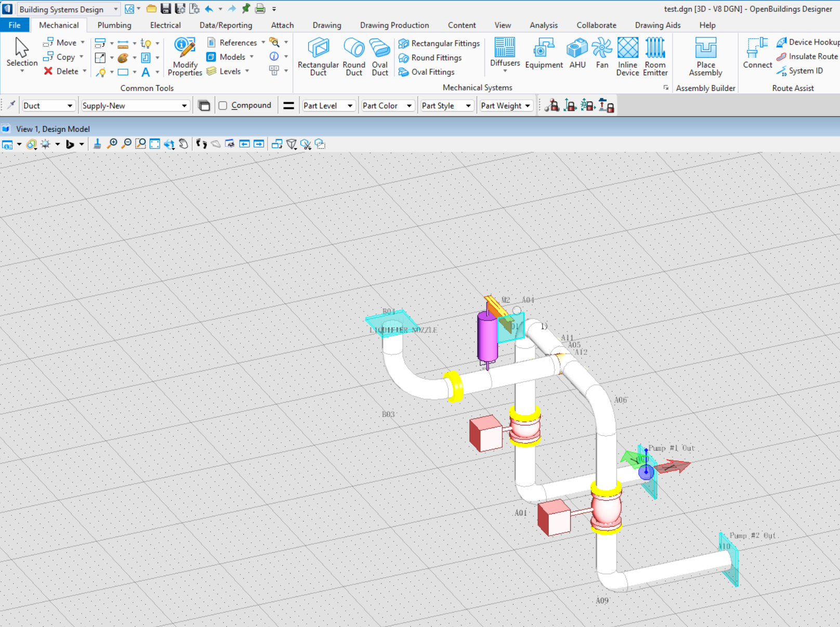Choose the Oval Duct tool
The image size is (840, 627).
click(x=379, y=57)
